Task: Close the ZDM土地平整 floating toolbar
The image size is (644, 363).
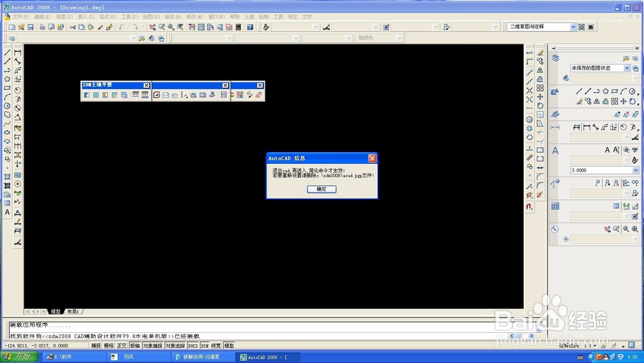Action: [146, 85]
